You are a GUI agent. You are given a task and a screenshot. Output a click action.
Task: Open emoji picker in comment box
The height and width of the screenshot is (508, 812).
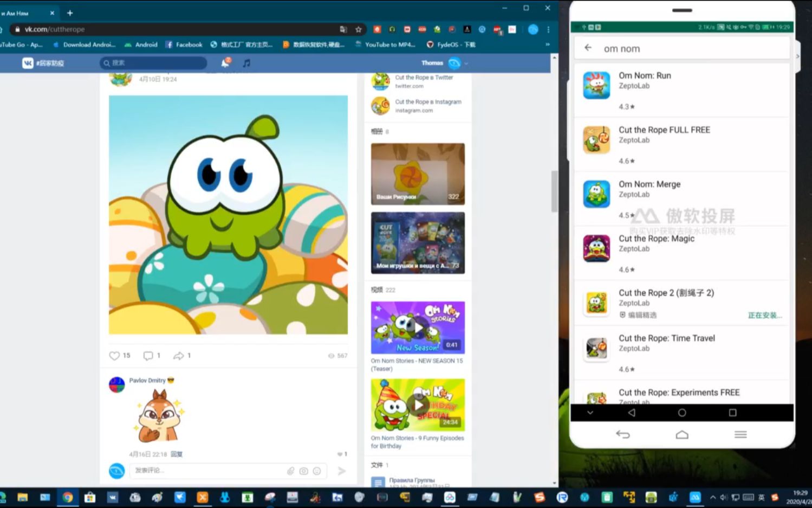click(x=317, y=471)
